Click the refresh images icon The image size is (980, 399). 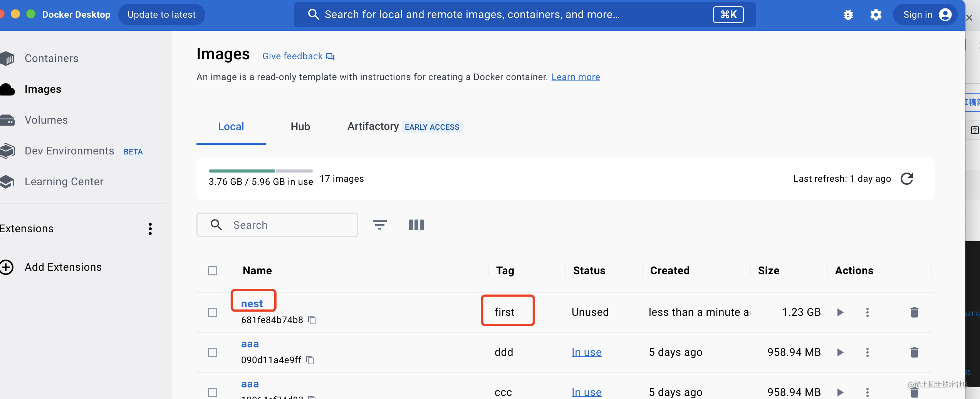click(907, 179)
